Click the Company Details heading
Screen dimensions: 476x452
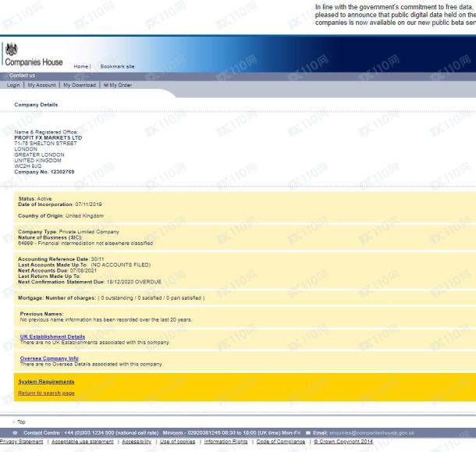coord(36,105)
